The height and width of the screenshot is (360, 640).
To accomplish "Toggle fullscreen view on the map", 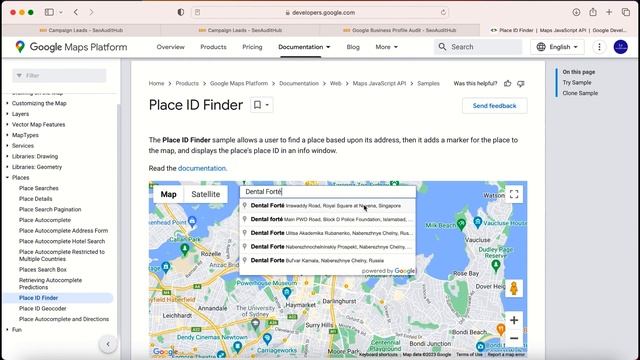I will click(x=514, y=194).
